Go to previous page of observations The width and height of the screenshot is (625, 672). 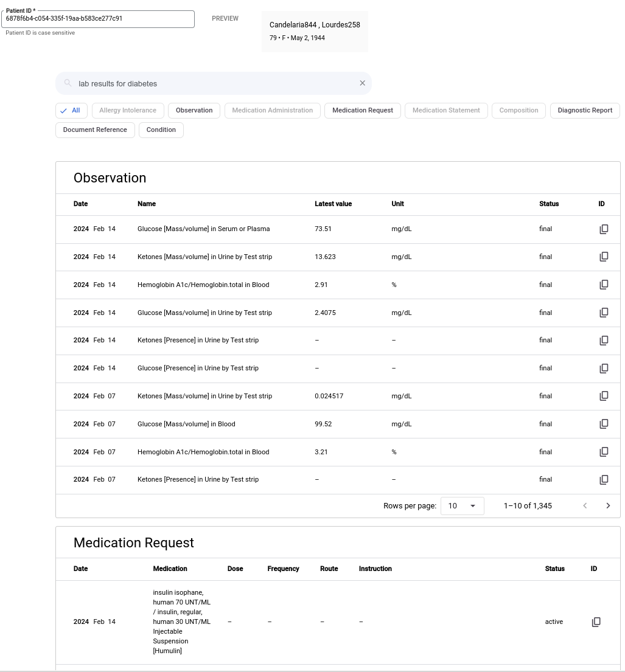(585, 505)
